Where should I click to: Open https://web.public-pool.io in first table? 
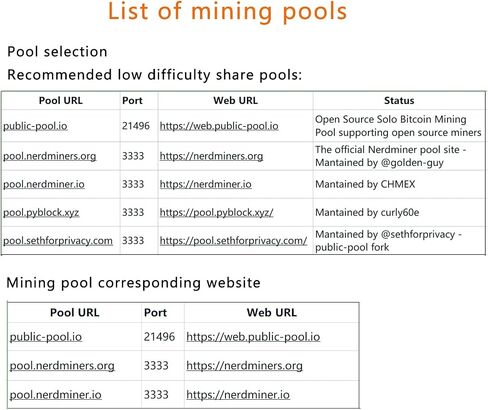(219, 126)
